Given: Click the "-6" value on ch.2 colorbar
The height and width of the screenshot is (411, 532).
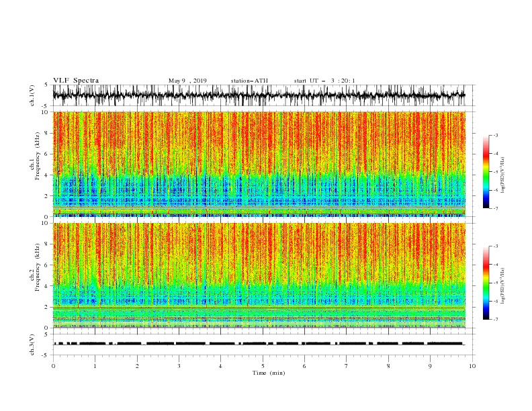Looking at the screenshot, I should [x=496, y=301].
